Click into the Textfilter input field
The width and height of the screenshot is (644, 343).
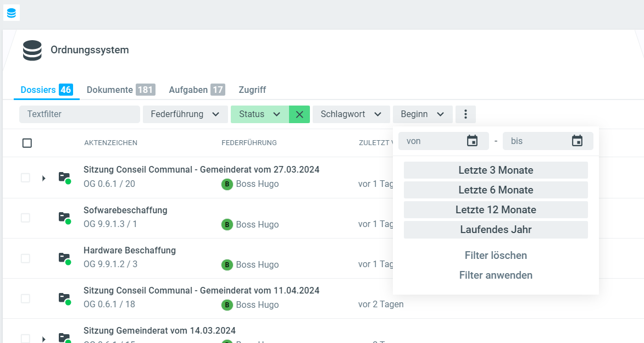[x=80, y=114]
